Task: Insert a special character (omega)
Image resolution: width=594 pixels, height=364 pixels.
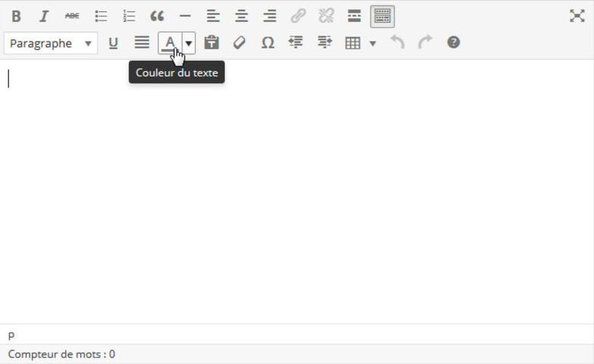Action: pos(268,42)
